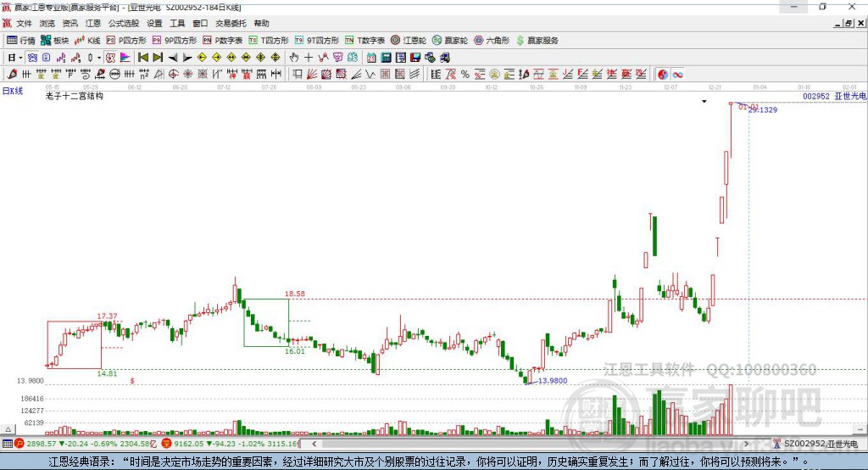Open the 公式选股 menu
This screenshot has height=470, width=868.
coord(124,23)
